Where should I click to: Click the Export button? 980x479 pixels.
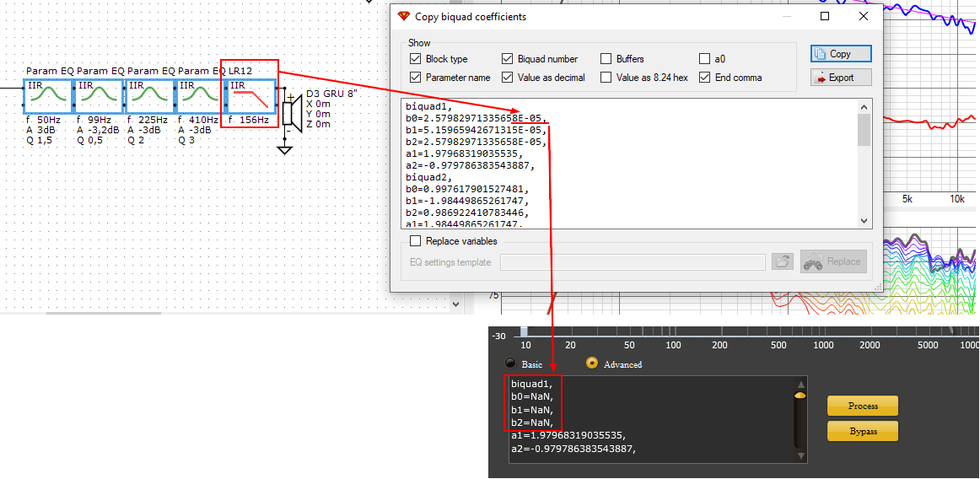tap(841, 78)
